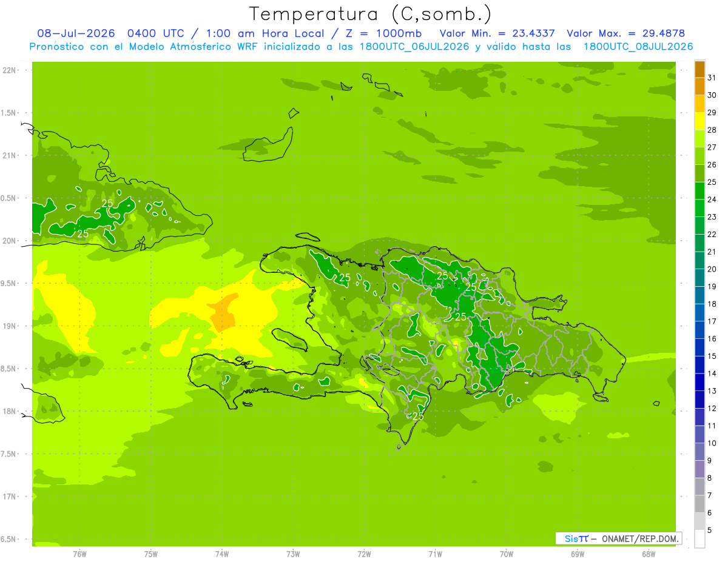The height and width of the screenshot is (562, 728).
Task: Click the purple 9 degree legend swatch
Action: pos(699,452)
